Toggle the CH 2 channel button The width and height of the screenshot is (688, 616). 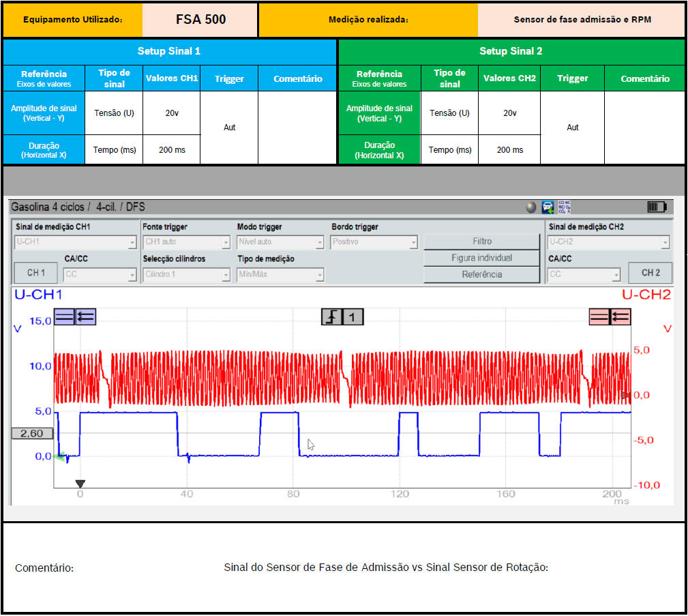point(650,273)
